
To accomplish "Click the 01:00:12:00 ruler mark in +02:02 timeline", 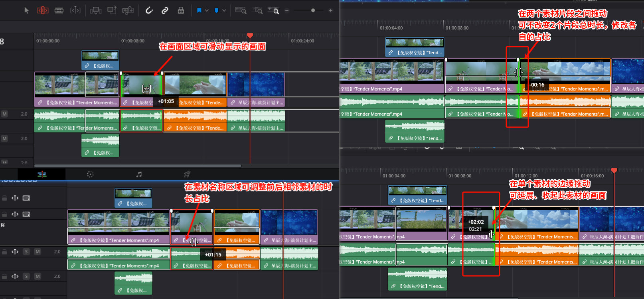I will [x=526, y=176].
